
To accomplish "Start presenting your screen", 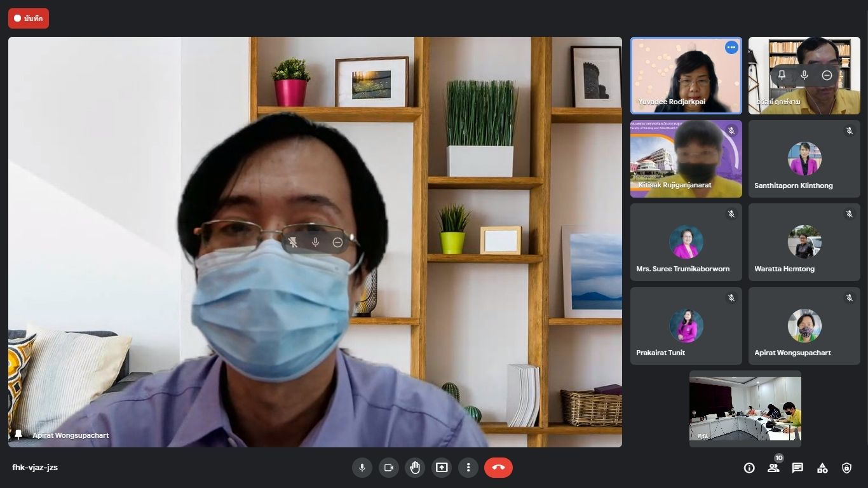I will pos(442,468).
